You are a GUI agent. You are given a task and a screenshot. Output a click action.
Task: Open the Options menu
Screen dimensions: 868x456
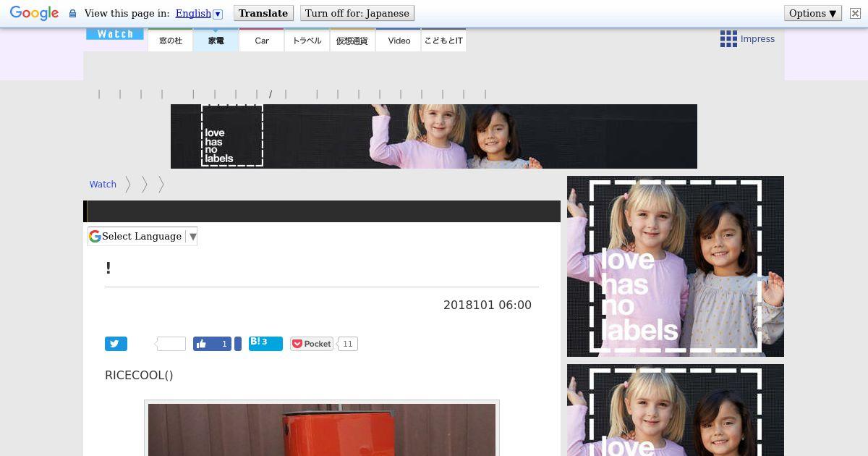coord(813,13)
